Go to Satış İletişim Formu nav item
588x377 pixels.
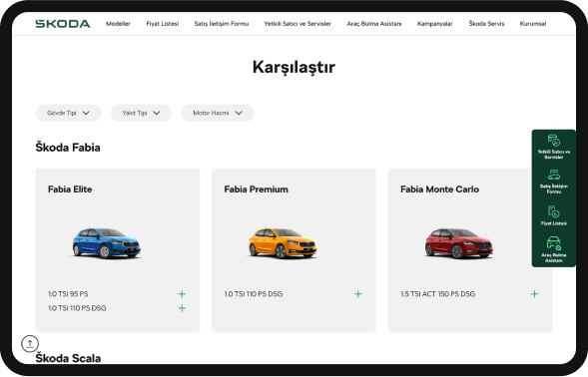pyautogui.click(x=222, y=24)
